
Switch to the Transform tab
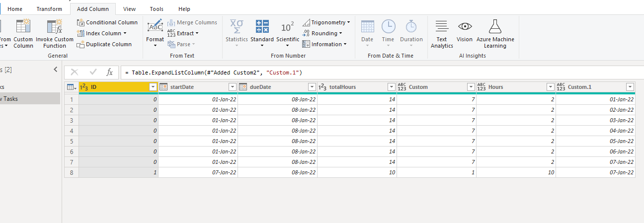(x=49, y=9)
